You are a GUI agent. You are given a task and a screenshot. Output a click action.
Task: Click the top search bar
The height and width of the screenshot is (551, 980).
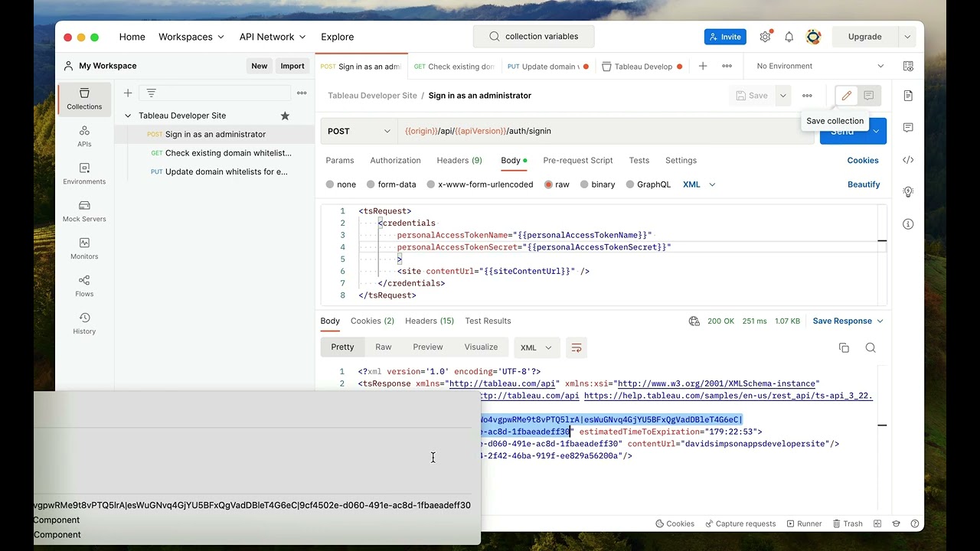534,37
